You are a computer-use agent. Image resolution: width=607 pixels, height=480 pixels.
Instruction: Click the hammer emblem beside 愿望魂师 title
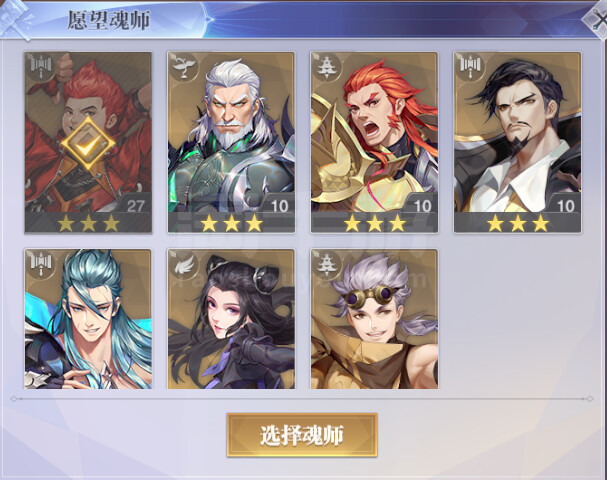15,19
